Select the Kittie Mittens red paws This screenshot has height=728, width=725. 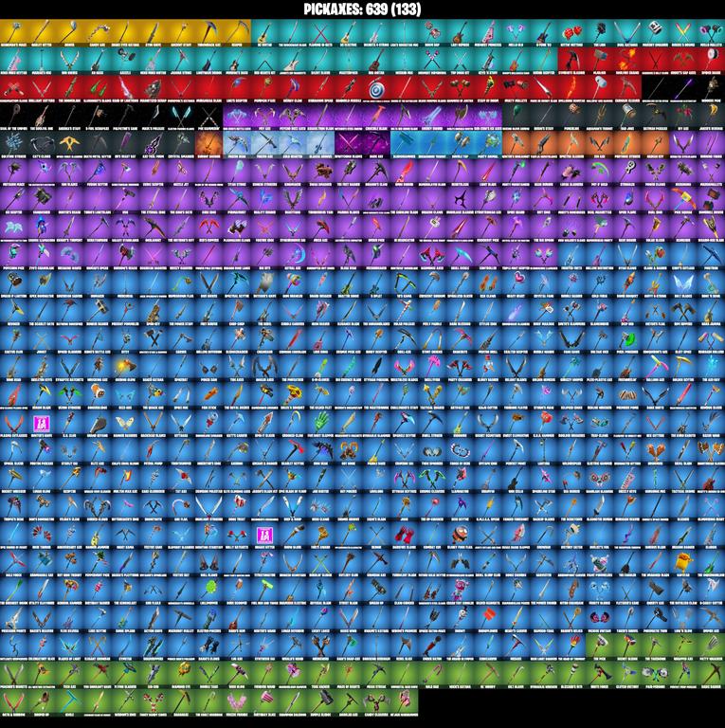(571, 33)
